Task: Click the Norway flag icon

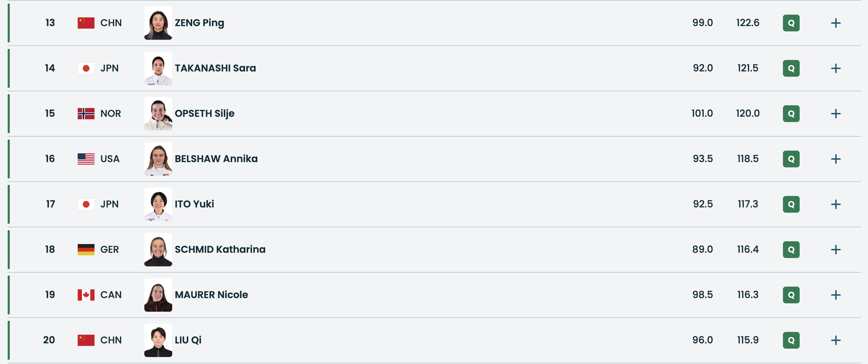Action: [86, 114]
